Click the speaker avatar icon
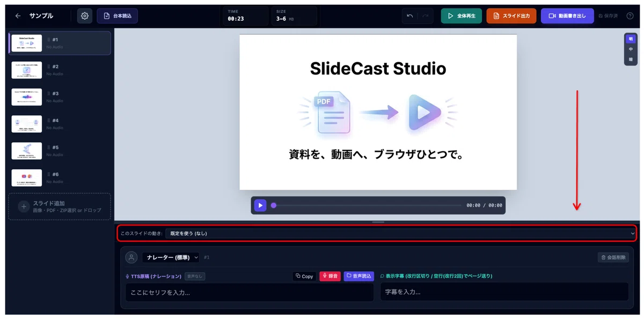Screen dimensions: 644x319 pyautogui.click(x=131, y=257)
